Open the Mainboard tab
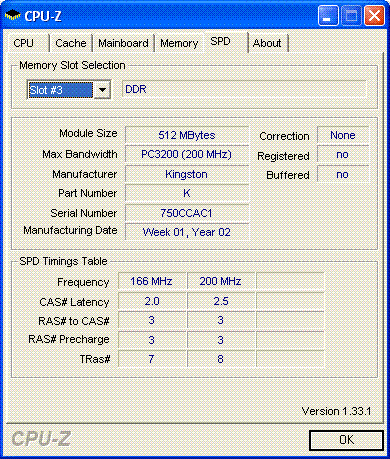Screen dimensions: 390x459 [123, 43]
